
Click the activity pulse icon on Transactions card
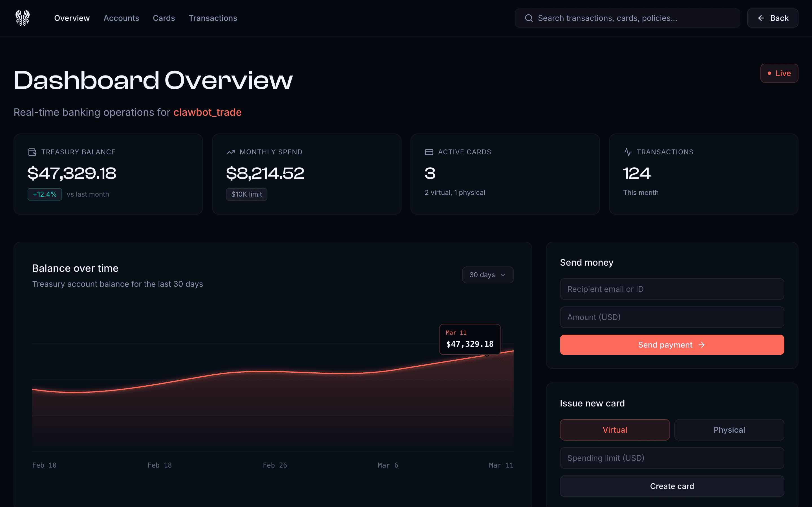(x=627, y=152)
